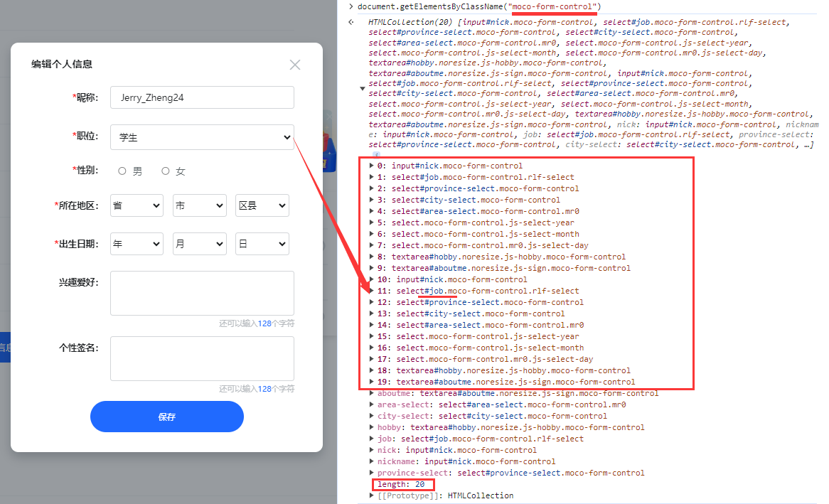
Task: Select the 女 radio button
Action: (x=166, y=171)
